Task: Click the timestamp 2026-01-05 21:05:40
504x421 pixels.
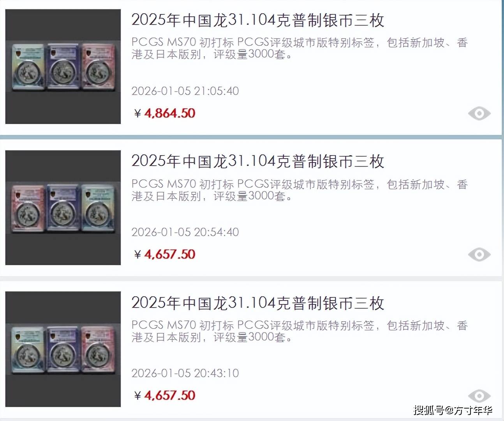Action: pos(185,91)
